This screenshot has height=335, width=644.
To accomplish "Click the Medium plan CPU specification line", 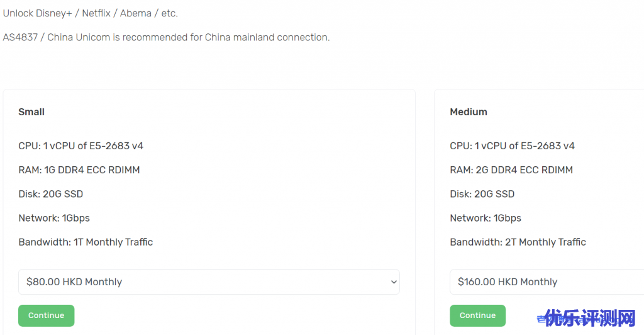I will pyautogui.click(x=512, y=146).
